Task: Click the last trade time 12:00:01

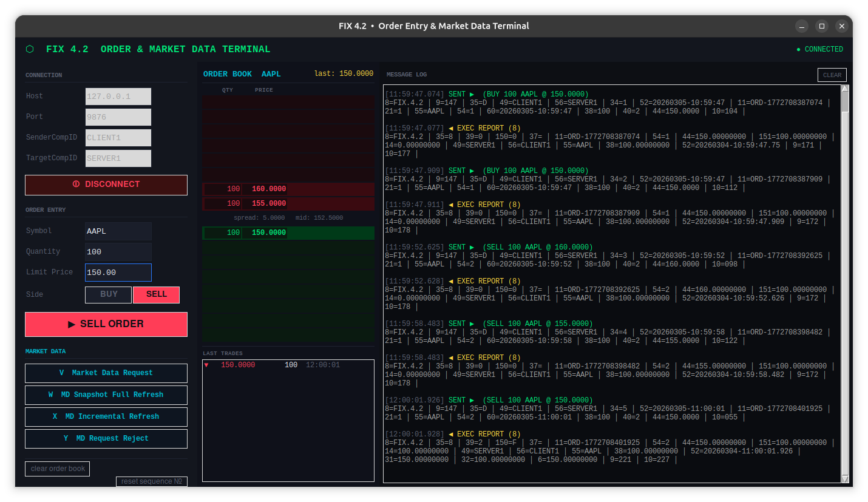Action: pyautogui.click(x=323, y=365)
